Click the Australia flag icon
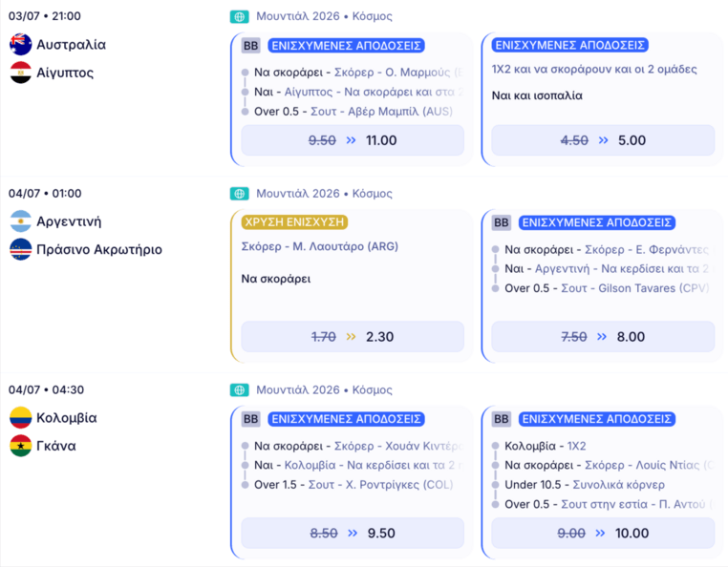 pos(20,45)
